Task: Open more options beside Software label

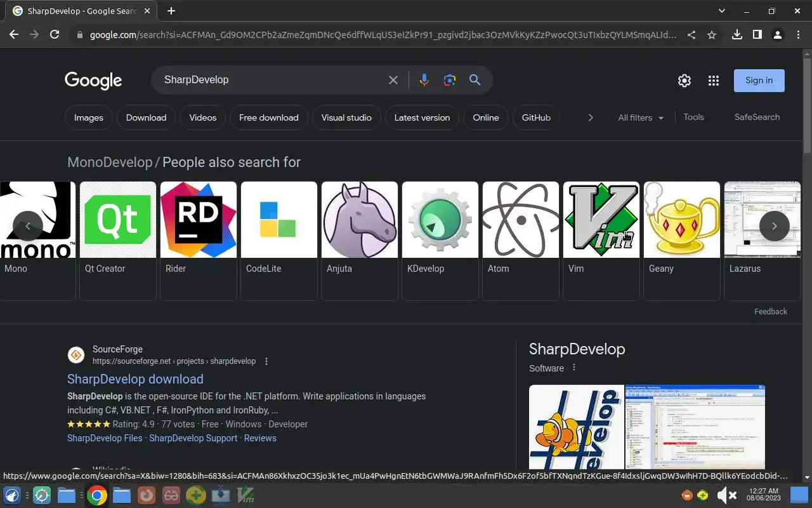Action: tap(574, 368)
